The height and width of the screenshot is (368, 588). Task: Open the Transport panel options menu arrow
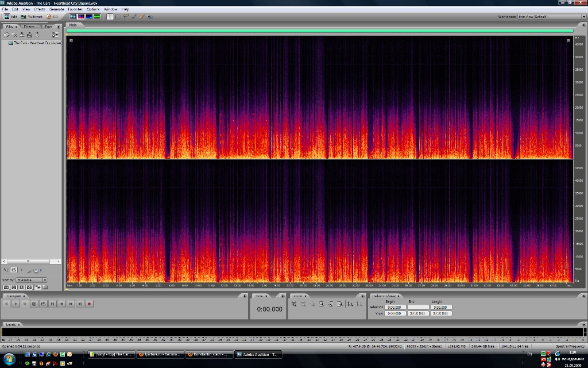tap(244, 296)
